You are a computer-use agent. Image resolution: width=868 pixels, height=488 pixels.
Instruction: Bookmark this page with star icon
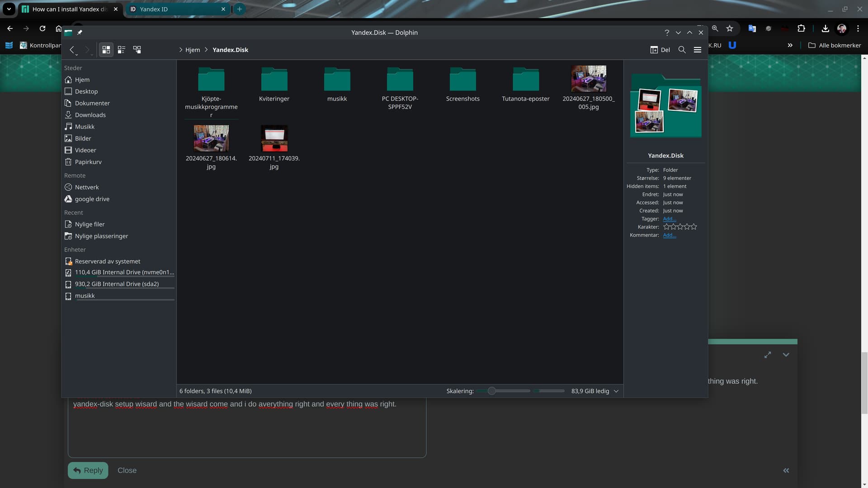pos(730,28)
